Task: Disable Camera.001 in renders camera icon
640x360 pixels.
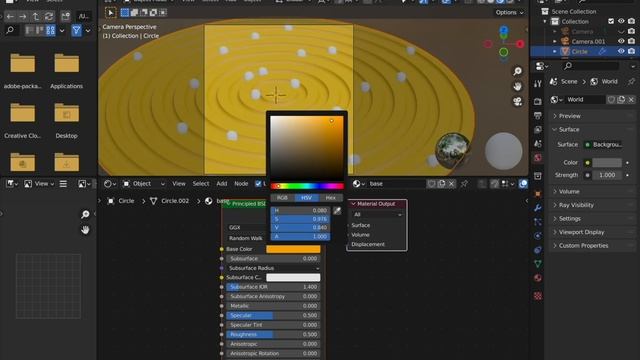Action: (631, 41)
